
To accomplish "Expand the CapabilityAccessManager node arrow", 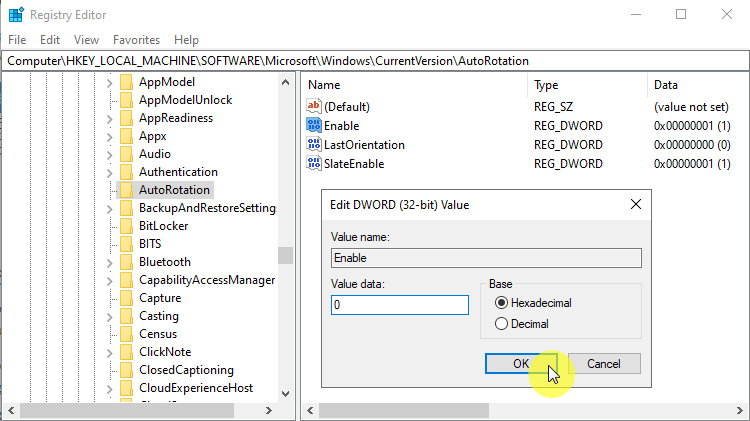I will click(x=110, y=280).
